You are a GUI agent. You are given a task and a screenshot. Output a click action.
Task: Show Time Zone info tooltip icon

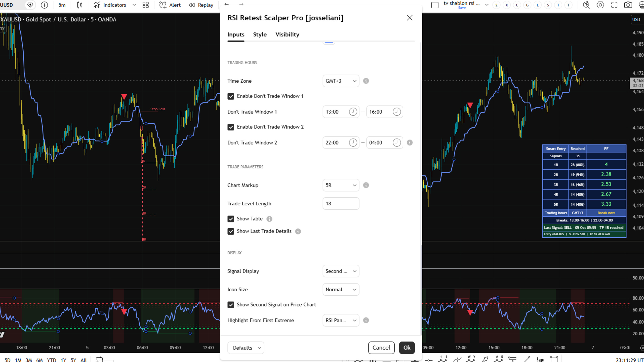click(x=366, y=81)
